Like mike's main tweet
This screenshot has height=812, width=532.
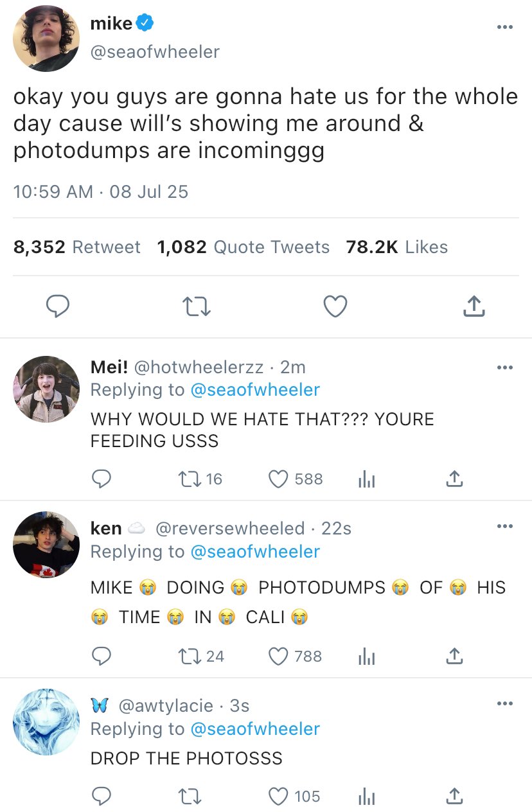click(335, 307)
